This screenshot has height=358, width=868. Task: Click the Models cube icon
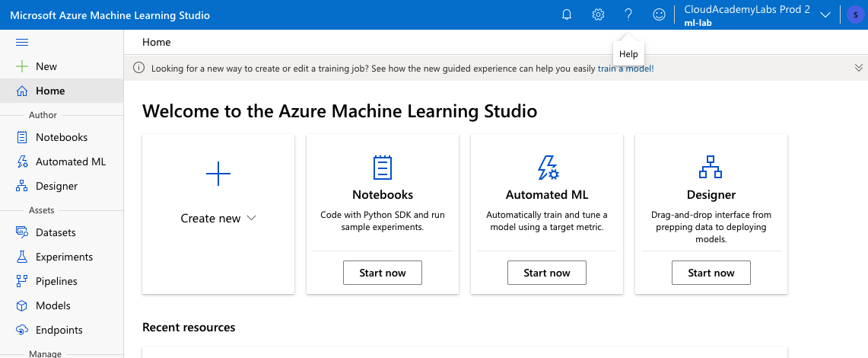pyautogui.click(x=22, y=306)
